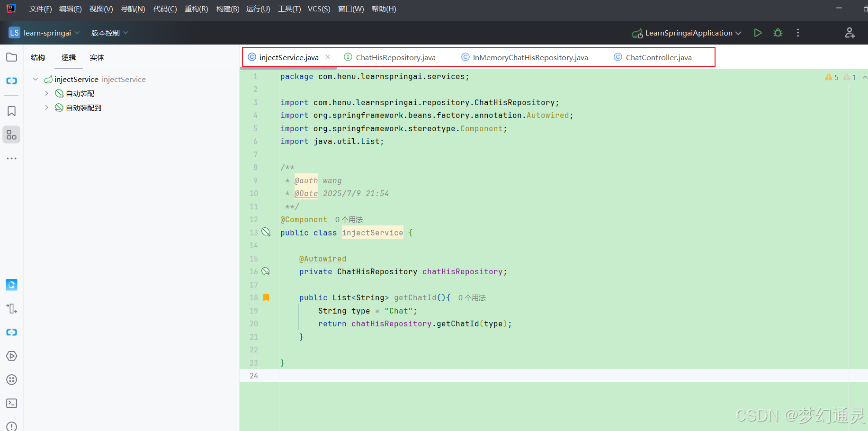The height and width of the screenshot is (431, 868).
Task: Open the Project folder tool window
Action: tap(12, 57)
